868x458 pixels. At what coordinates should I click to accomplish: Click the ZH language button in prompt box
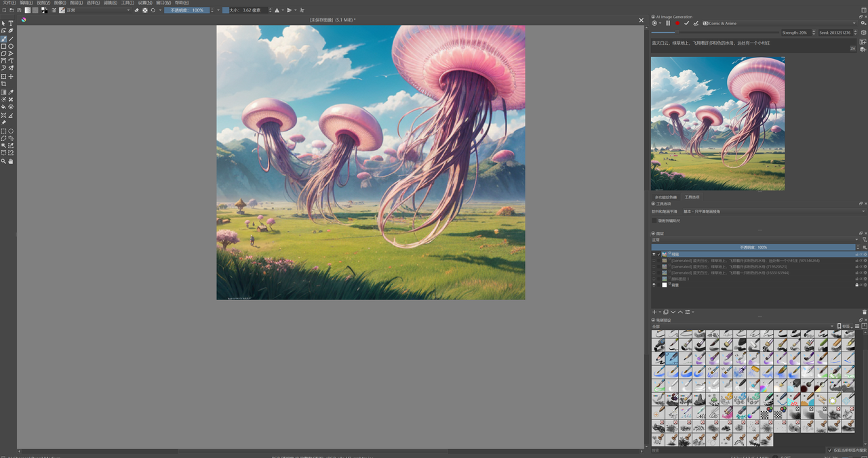coord(852,49)
